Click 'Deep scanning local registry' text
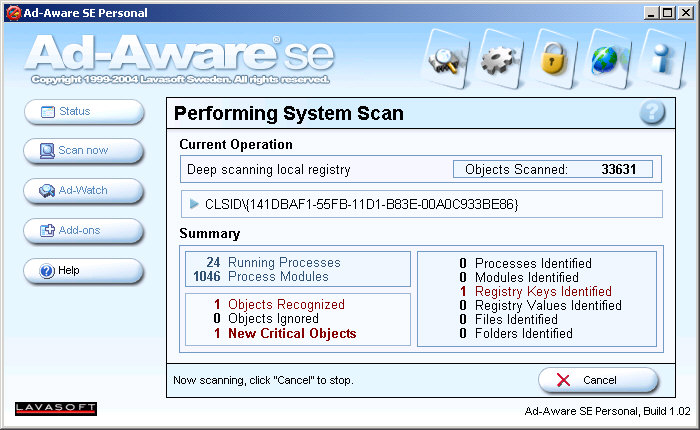The height and width of the screenshot is (430, 700). point(269,170)
